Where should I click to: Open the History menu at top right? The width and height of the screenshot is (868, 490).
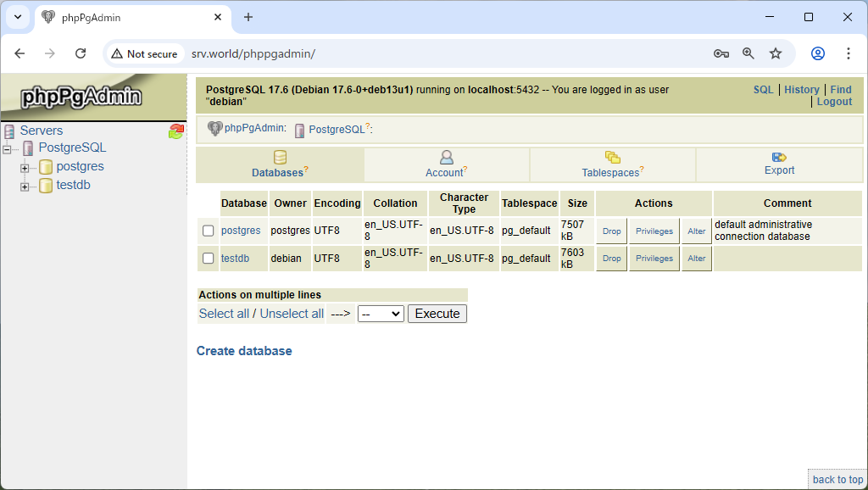(x=801, y=89)
